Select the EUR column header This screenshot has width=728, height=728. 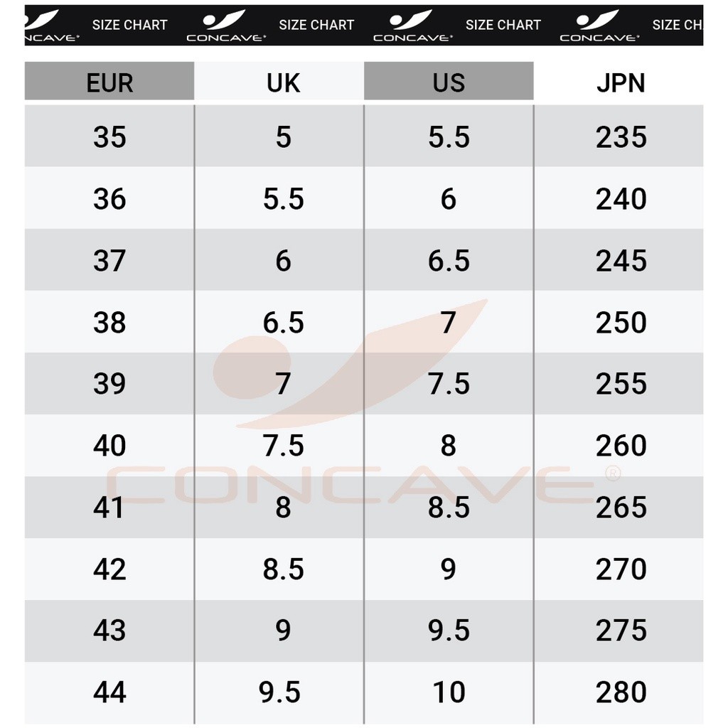[x=109, y=82]
